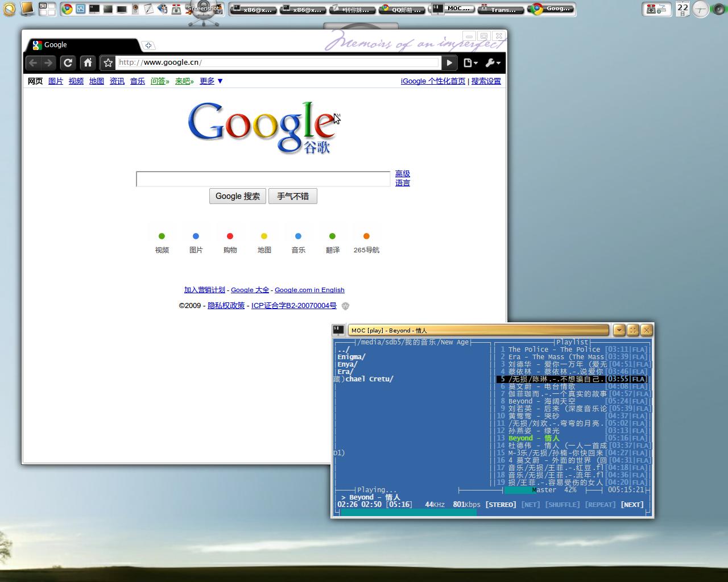Image resolution: width=728 pixels, height=582 pixels.
Task: Bookmark this page with the star icon
Action: point(108,63)
